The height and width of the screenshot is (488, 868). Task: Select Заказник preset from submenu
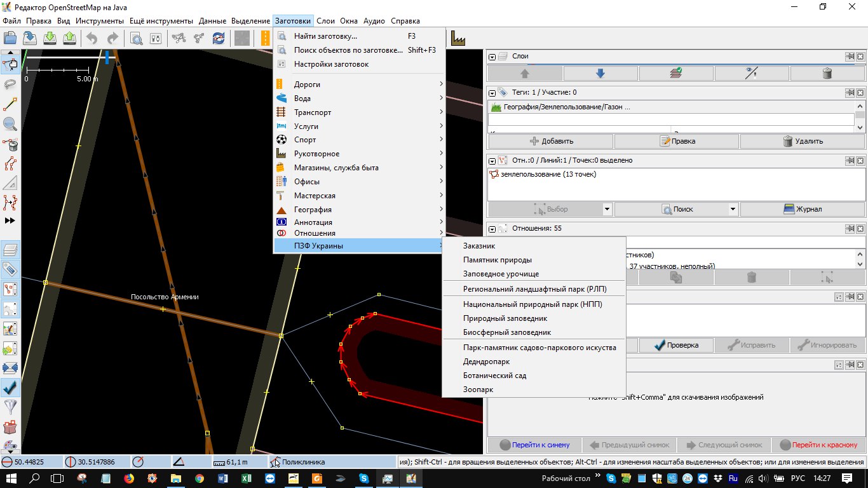(x=534, y=246)
